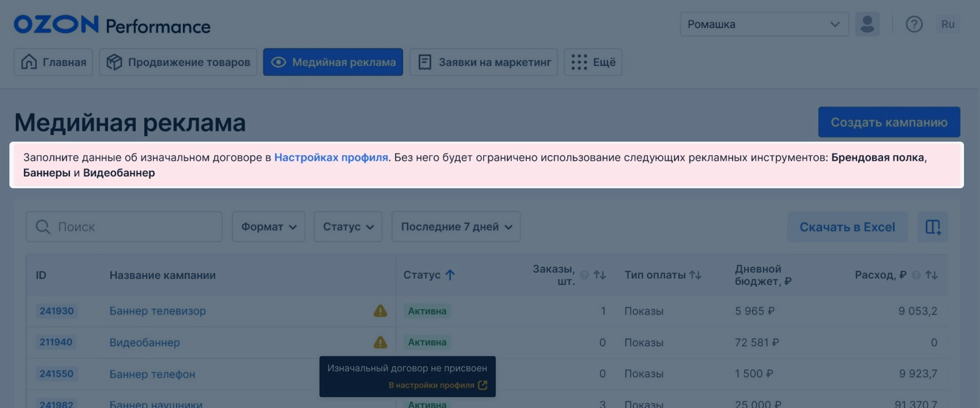Click expense value 9 923,7
The image size is (980, 408).
click(x=918, y=374)
